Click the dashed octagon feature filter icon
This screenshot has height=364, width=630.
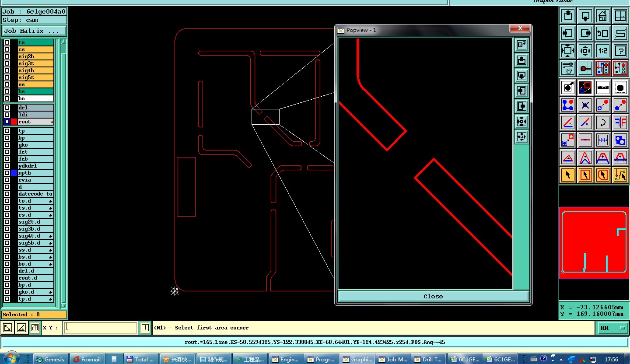(x=620, y=87)
